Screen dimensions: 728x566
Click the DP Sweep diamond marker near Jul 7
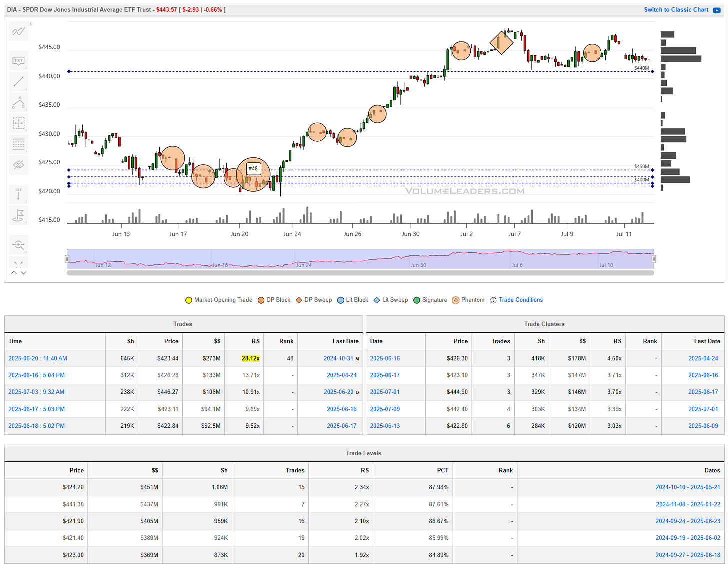tap(501, 42)
